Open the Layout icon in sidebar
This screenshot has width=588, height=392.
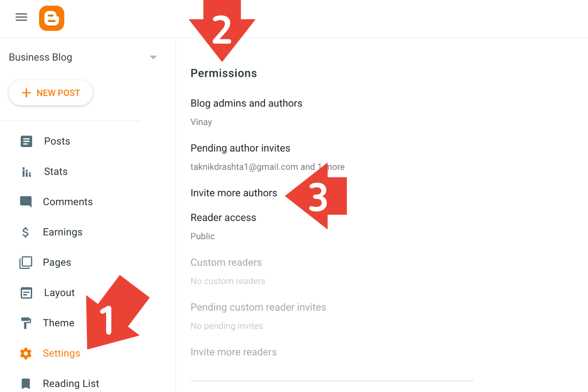tap(26, 293)
